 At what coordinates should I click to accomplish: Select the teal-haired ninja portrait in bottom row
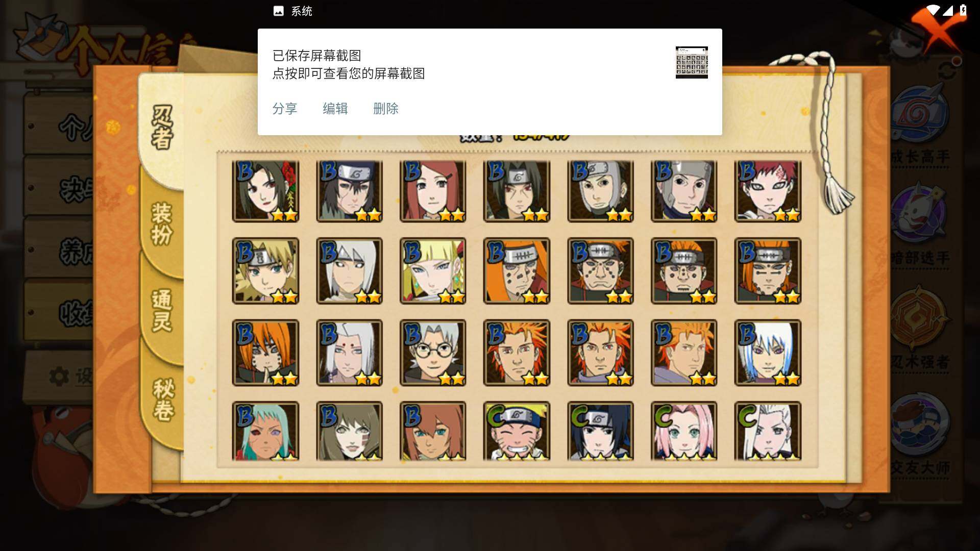click(265, 431)
